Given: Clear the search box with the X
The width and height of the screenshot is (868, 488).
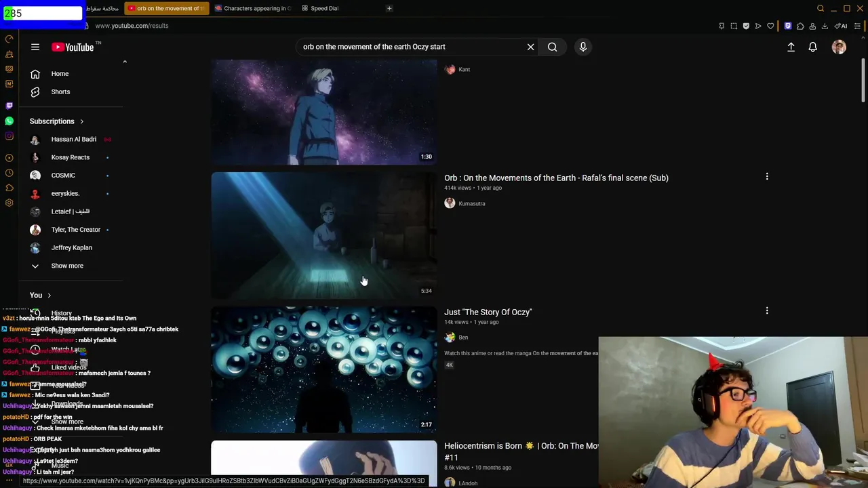Looking at the screenshot, I should pyautogui.click(x=530, y=47).
